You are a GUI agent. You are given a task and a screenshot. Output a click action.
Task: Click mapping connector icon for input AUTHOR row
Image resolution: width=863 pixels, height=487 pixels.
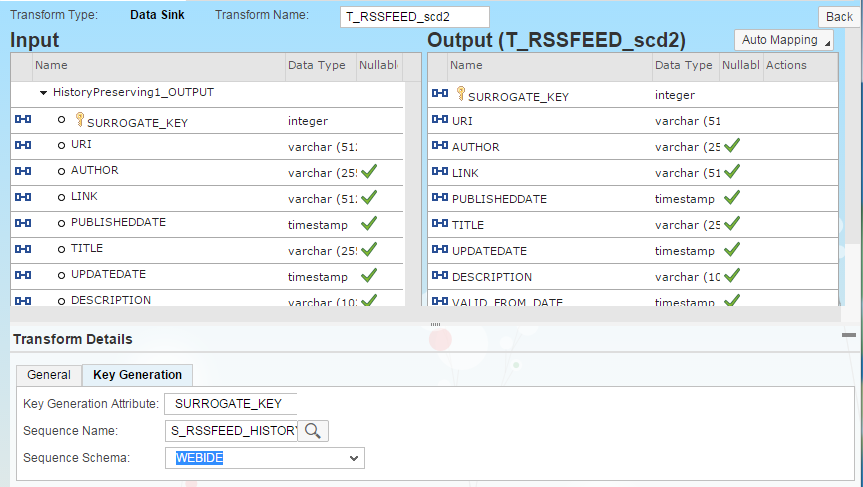(x=24, y=171)
